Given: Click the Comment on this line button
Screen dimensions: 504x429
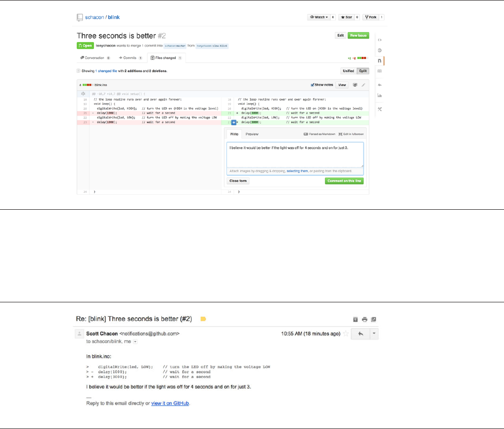Looking at the screenshot, I should 344,181.
